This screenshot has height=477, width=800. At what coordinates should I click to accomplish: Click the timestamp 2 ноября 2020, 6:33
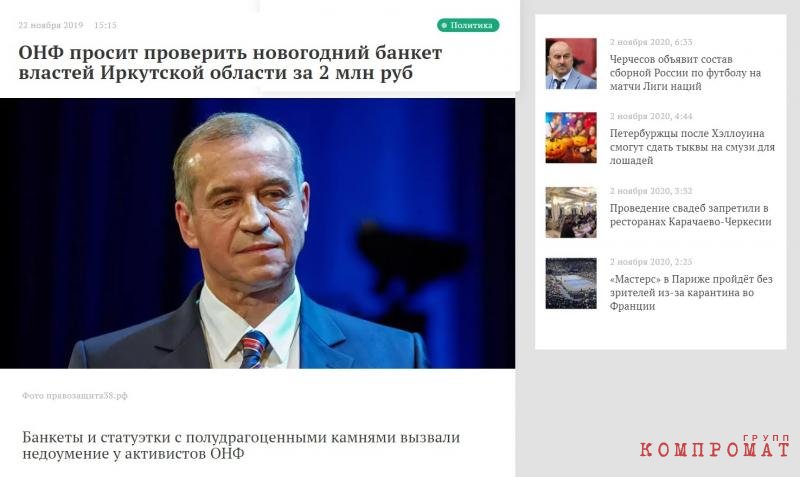tap(651, 42)
